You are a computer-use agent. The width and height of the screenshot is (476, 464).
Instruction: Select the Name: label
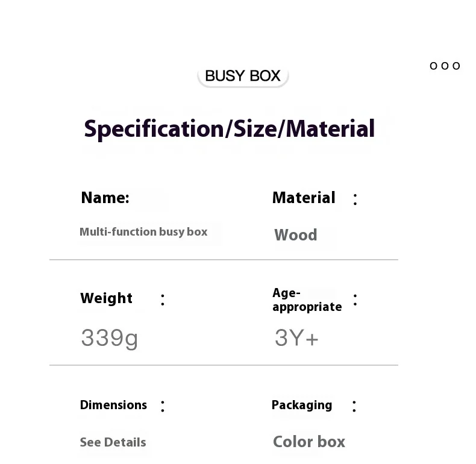coord(105,198)
